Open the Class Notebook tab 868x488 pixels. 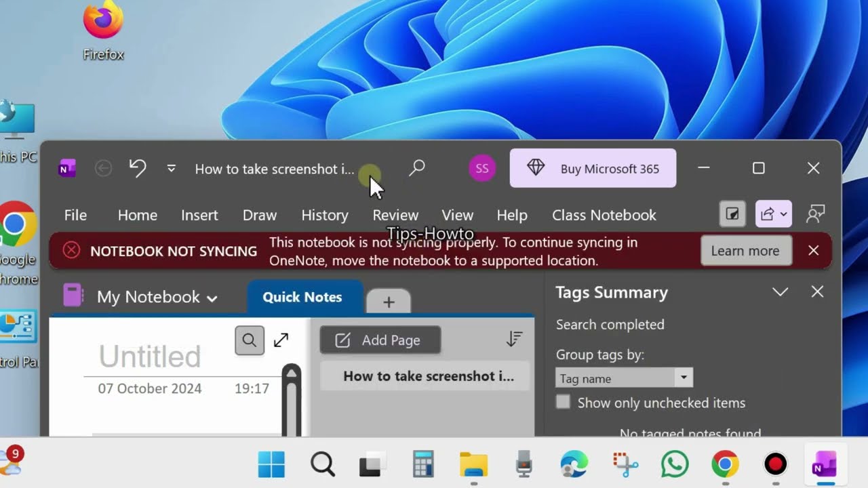tap(604, 215)
